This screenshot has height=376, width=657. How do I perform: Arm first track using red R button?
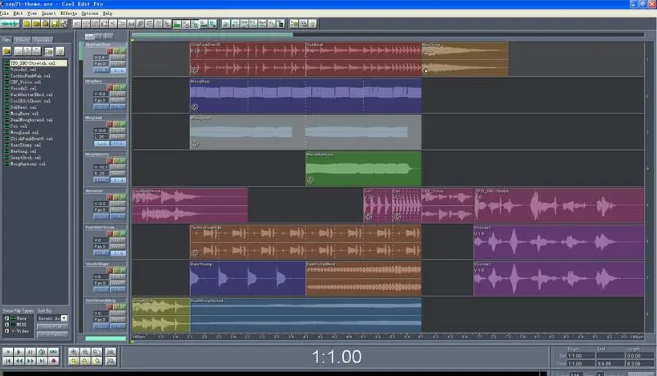[110, 51]
